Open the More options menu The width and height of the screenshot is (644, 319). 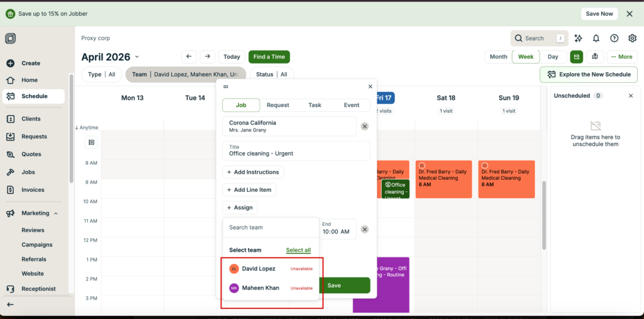(622, 57)
